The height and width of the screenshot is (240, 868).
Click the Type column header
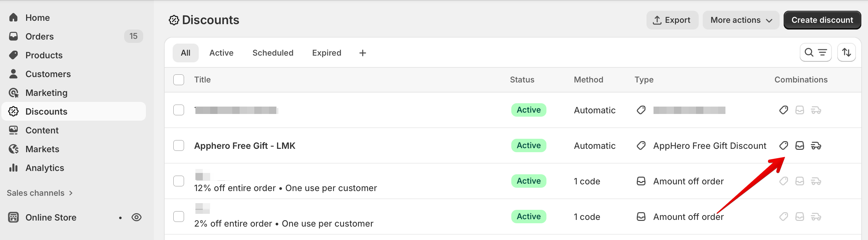643,80
